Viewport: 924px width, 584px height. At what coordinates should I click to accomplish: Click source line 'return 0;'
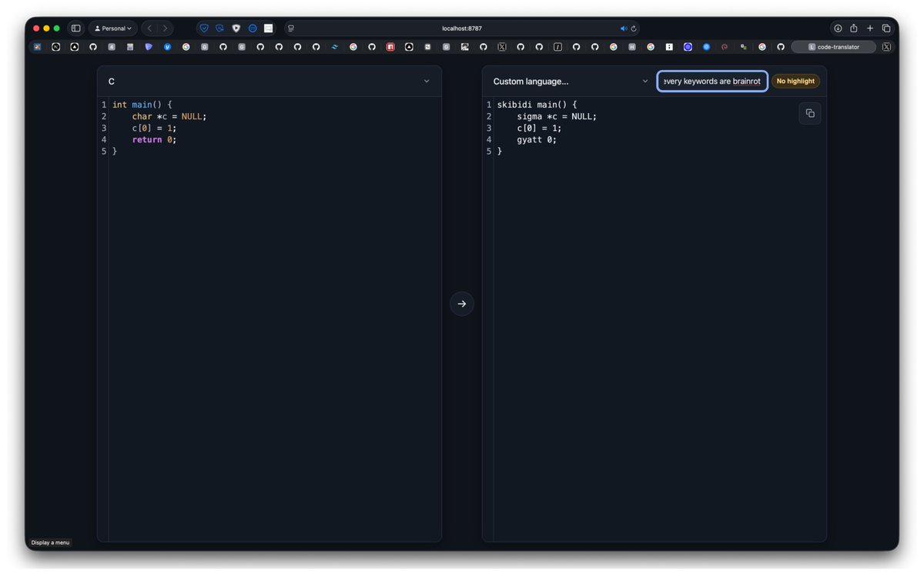click(154, 139)
